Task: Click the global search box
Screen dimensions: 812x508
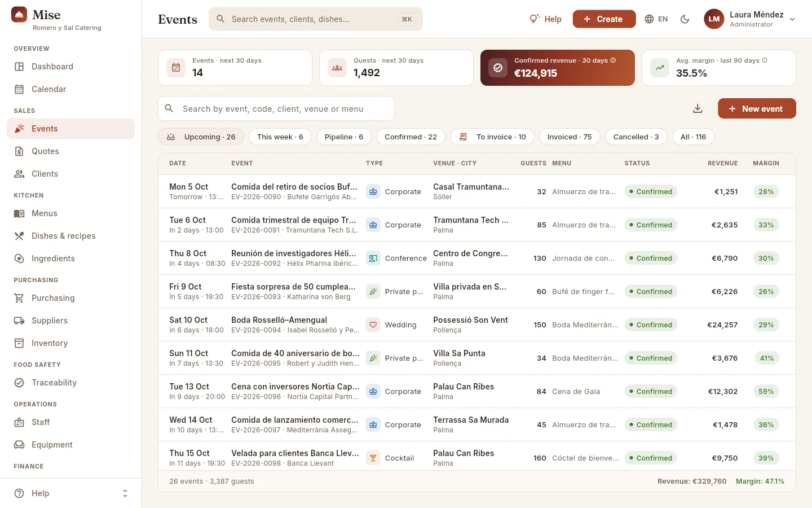Action: (316, 19)
